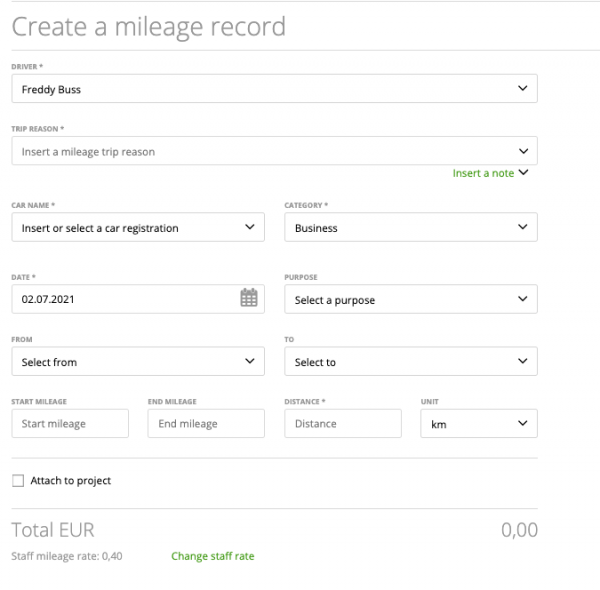
Task: Open the Category dropdown set to Business
Action: tap(411, 227)
